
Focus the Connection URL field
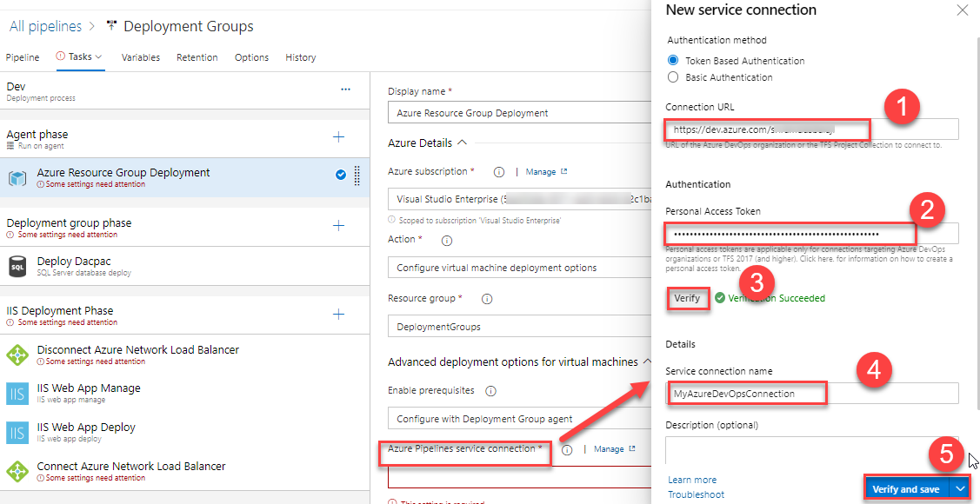click(812, 129)
